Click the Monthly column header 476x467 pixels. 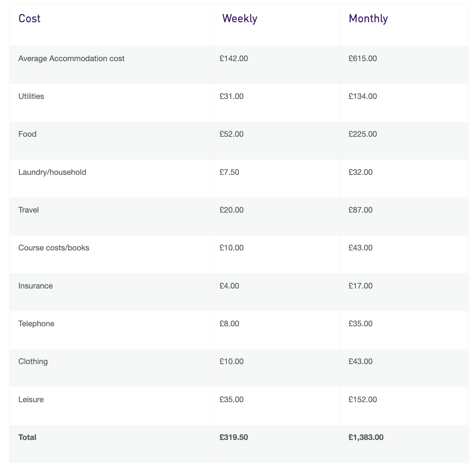[x=368, y=19]
